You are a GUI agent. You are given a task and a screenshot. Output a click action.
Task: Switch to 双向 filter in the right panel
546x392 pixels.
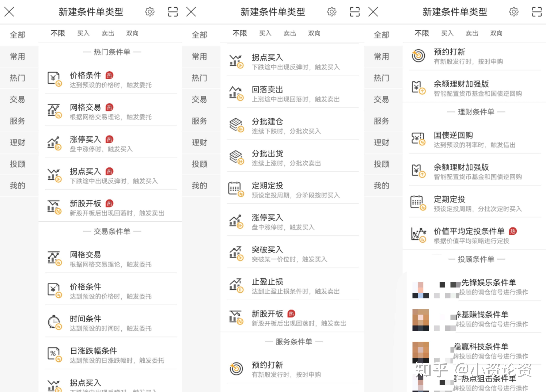pos(496,33)
